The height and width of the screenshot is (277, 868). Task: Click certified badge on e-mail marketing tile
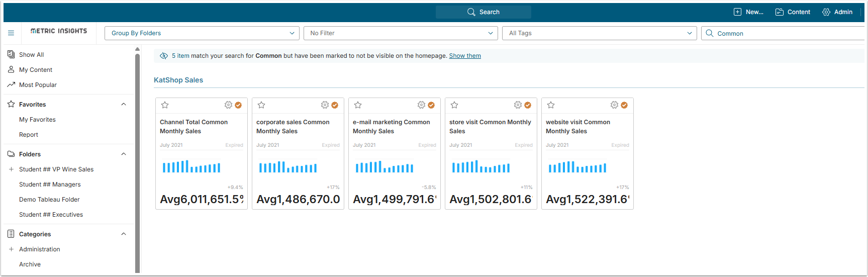point(431,105)
